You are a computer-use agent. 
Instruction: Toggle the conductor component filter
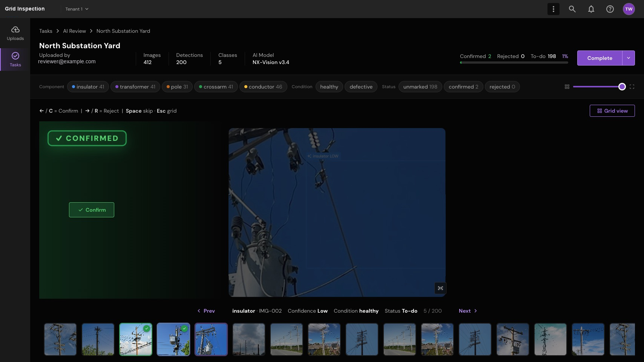263,87
